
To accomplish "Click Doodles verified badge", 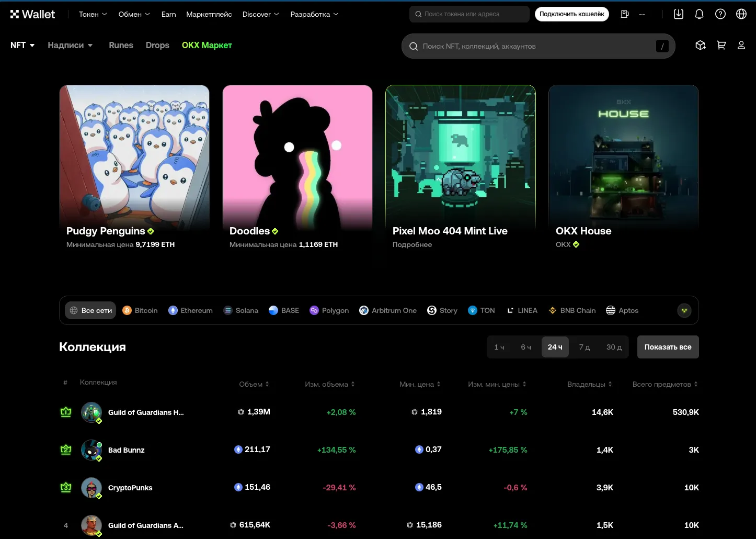I will pyautogui.click(x=275, y=231).
